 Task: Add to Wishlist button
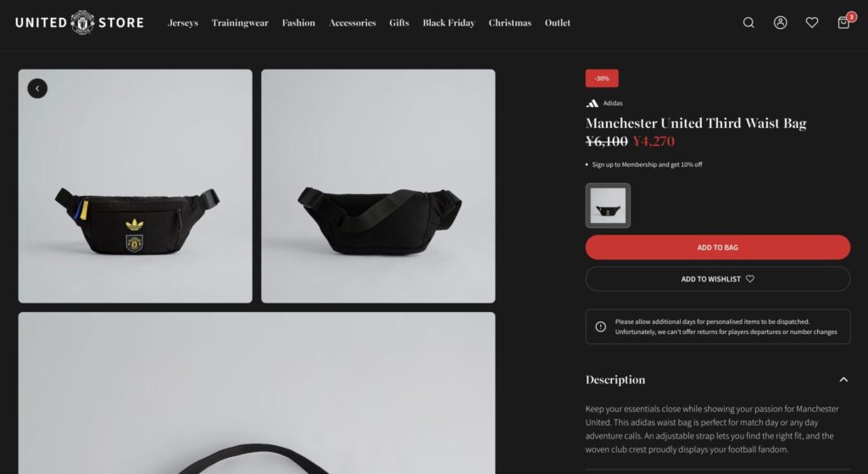pos(717,279)
